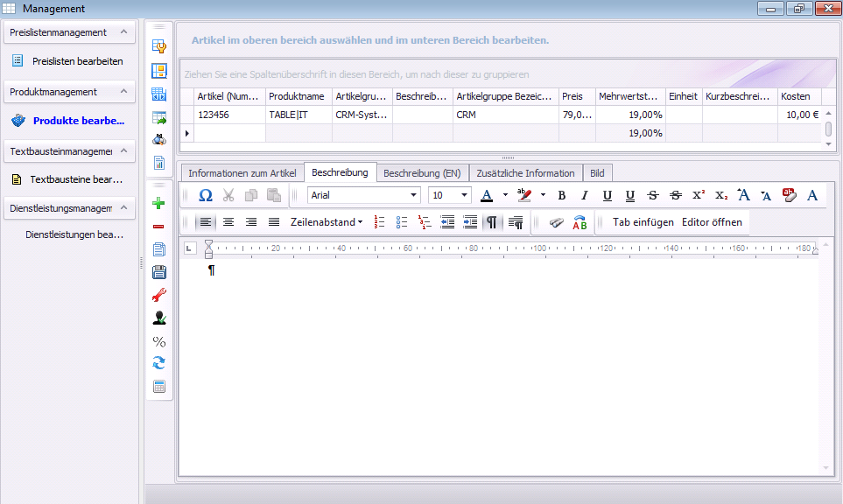The width and height of the screenshot is (843, 504).
Task: Switch to the Bild tab
Action: (x=597, y=173)
